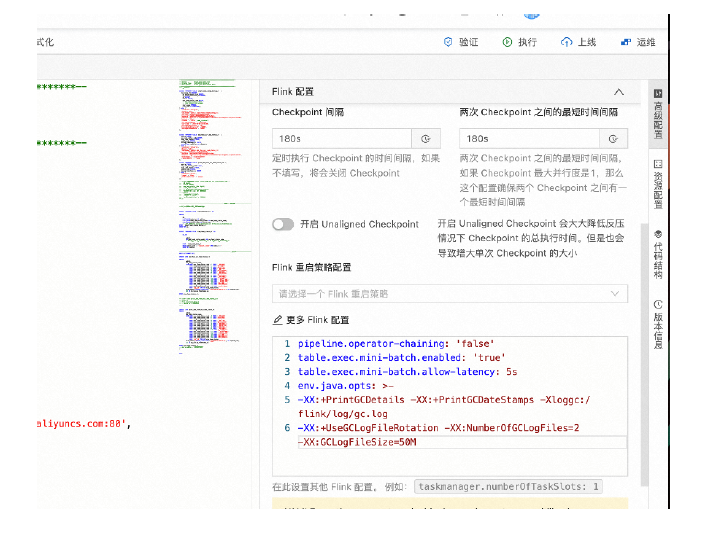Click the minimum Checkpoint interval input
The image size is (703, 548).
point(529,139)
